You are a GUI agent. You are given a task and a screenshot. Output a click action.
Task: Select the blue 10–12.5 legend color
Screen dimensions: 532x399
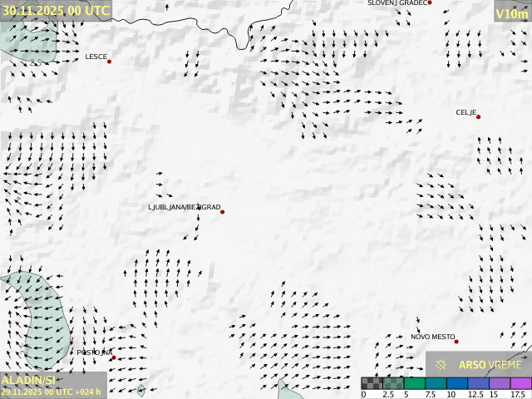[456, 383]
